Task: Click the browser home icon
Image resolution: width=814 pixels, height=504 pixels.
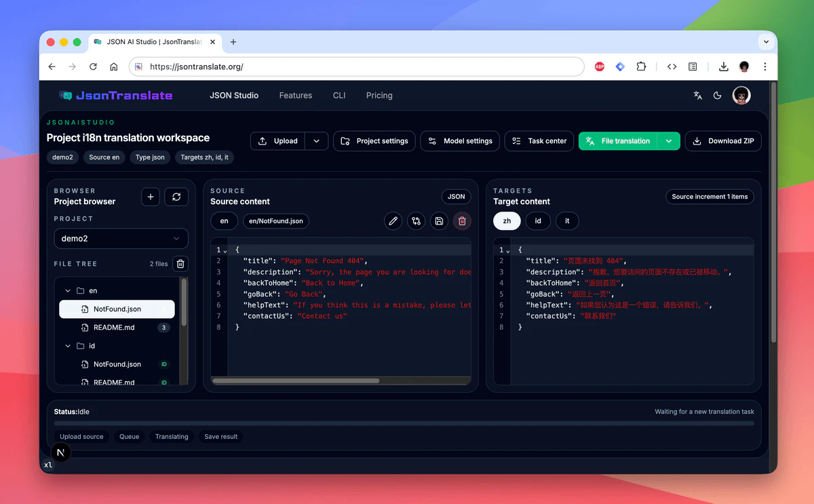Action: 114,66
